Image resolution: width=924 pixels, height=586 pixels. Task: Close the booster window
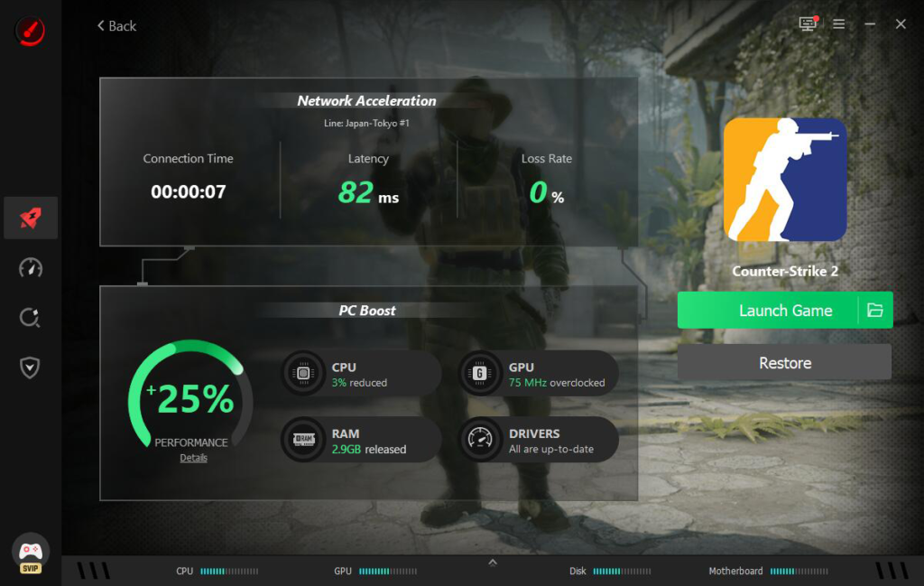pyautogui.click(x=901, y=24)
